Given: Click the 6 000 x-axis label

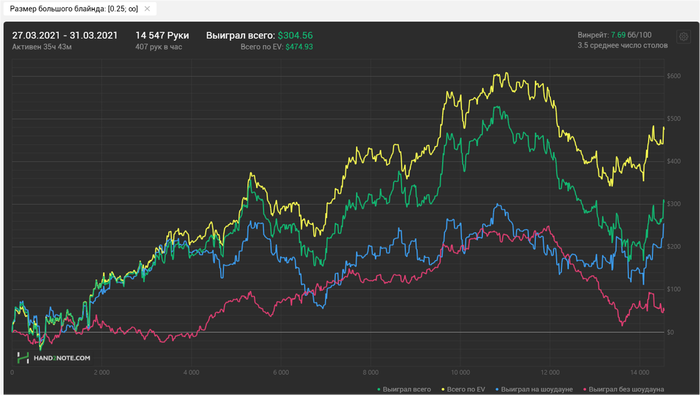Looking at the screenshot, I should click(281, 372).
